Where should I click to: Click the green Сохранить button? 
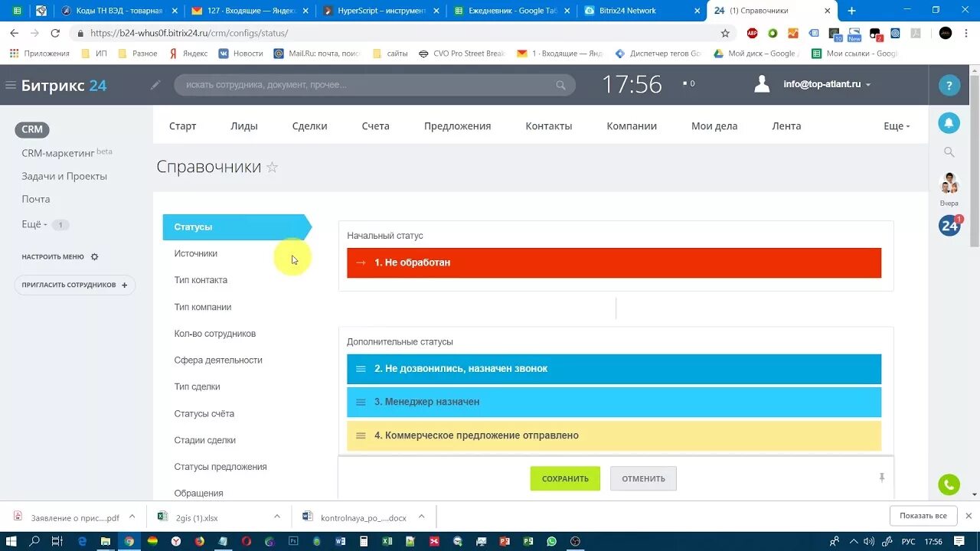565,478
